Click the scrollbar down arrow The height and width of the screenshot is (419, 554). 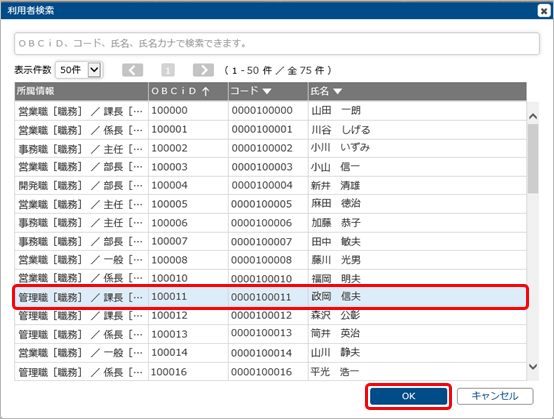(533, 367)
